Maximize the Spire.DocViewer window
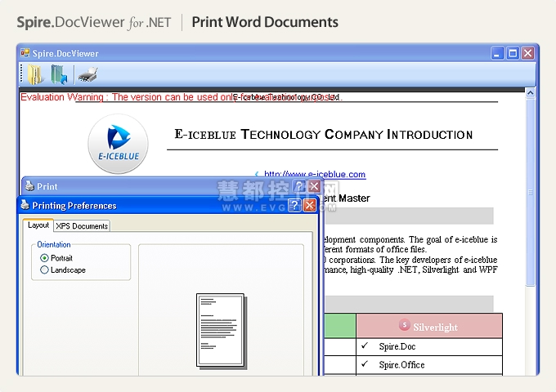The image size is (556, 392). click(x=513, y=53)
